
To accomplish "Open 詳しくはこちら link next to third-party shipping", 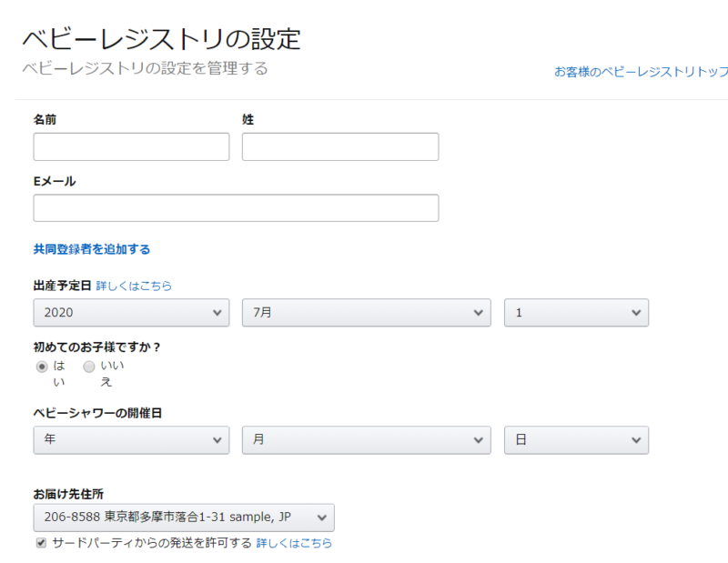I will pyautogui.click(x=294, y=543).
